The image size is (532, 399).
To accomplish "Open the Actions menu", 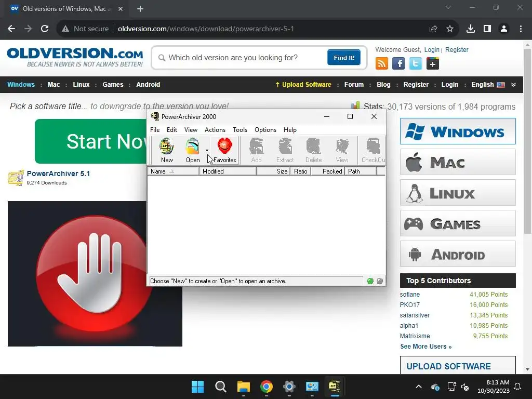I will pos(215,129).
